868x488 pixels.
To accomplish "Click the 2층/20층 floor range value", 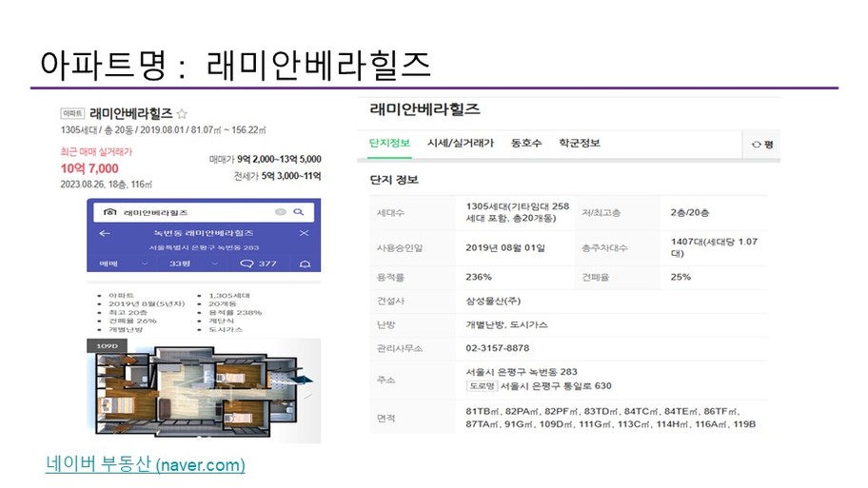I will [x=690, y=212].
